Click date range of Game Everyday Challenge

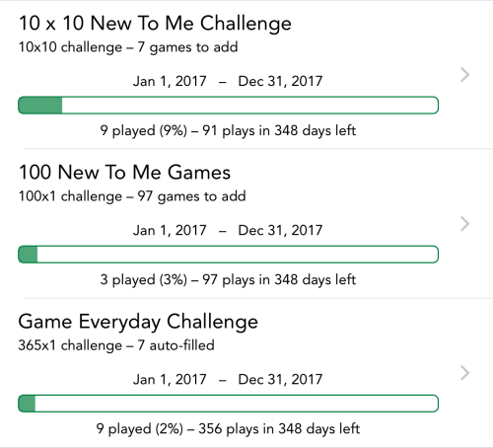click(228, 379)
